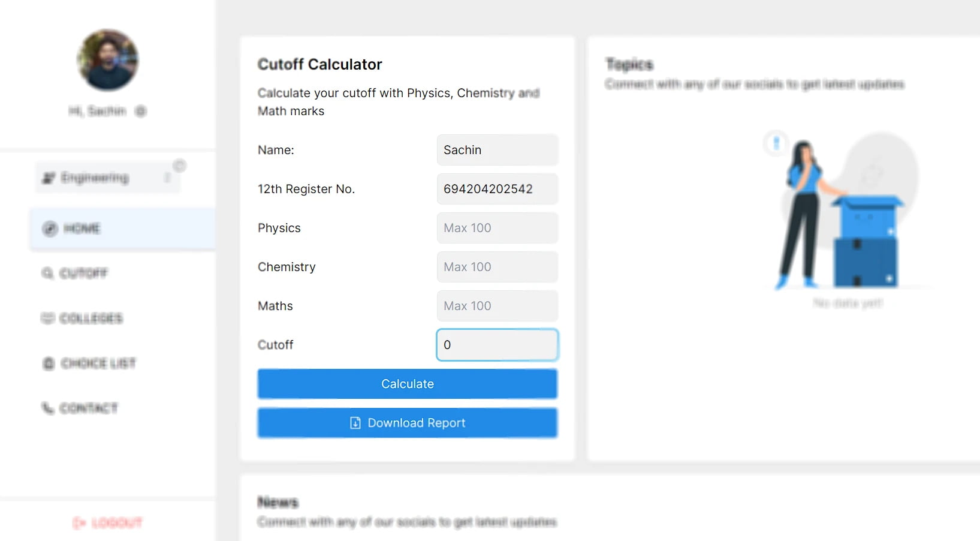
Task: Click the Choice List clipboard icon
Action: click(x=48, y=363)
